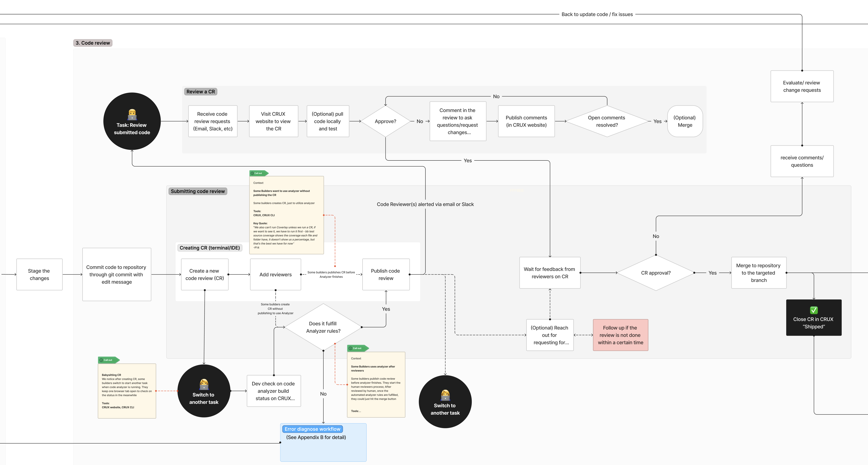The image size is (868, 465).
Task: Open the 3. Code review section header
Action: pos(93,43)
